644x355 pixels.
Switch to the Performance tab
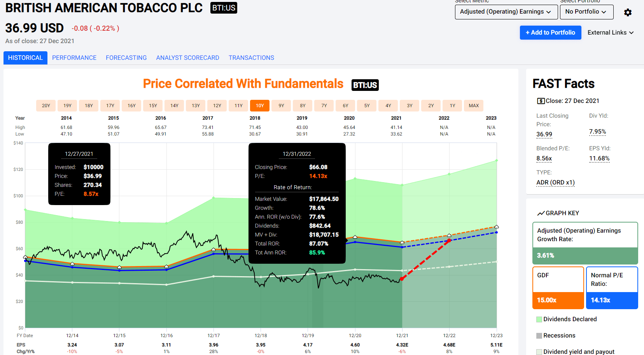(x=74, y=58)
